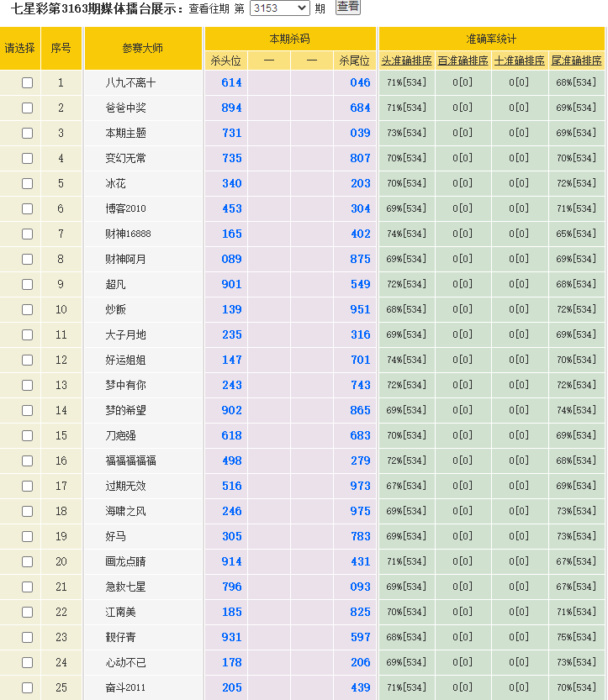The height and width of the screenshot is (700, 608).
Task: Open the period number dropdown showing 3153
Action: 280,8
